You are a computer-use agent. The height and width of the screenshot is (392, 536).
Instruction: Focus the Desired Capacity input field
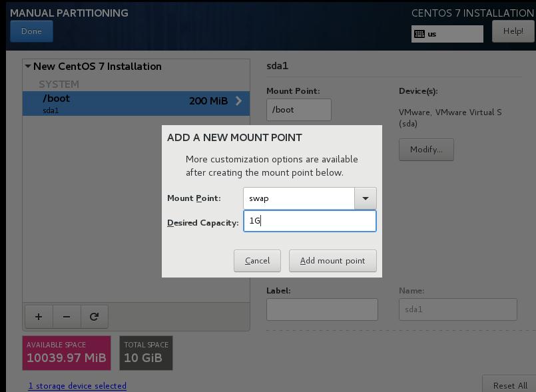(x=310, y=221)
